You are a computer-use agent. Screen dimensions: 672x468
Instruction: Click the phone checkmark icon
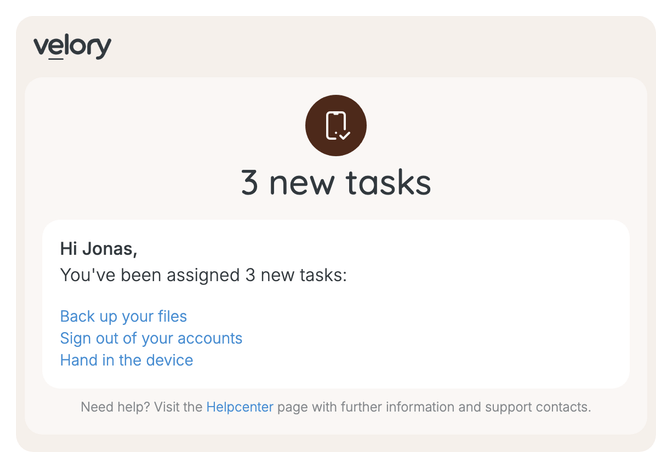coord(336,126)
